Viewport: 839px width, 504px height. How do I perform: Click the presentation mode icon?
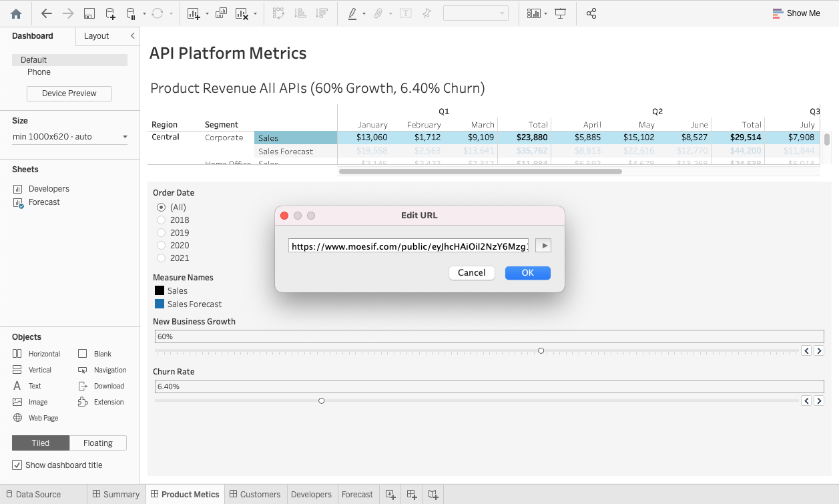click(x=561, y=13)
